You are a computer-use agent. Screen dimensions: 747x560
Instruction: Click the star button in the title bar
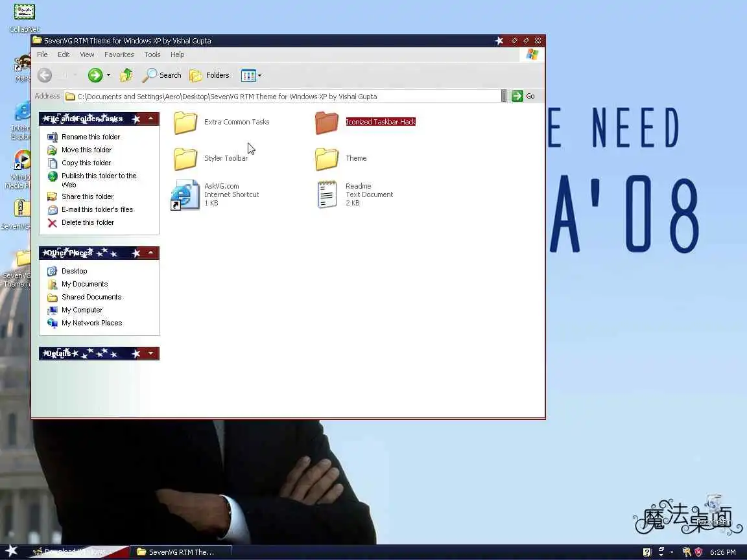[x=499, y=41]
